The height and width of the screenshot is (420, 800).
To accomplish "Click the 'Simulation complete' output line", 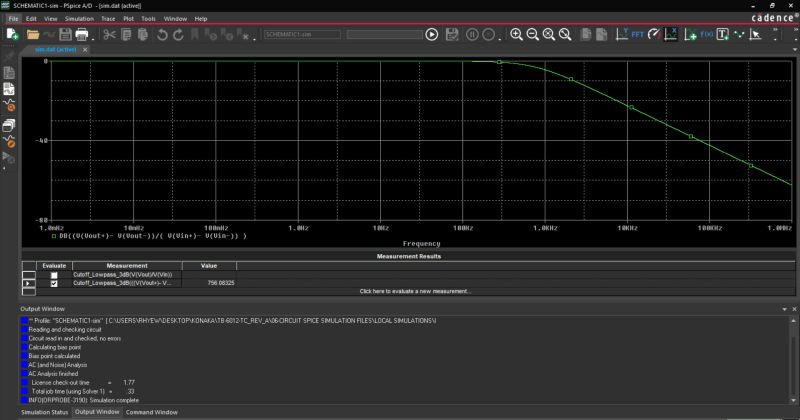I will pyautogui.click(x=84, y=400).
